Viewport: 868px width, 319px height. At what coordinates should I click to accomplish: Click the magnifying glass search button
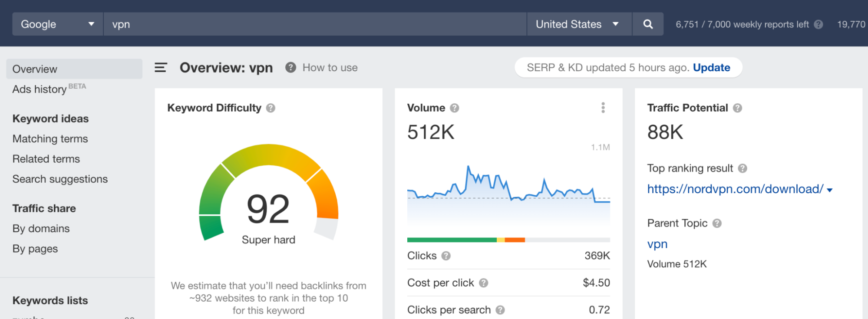click(647, 24)
